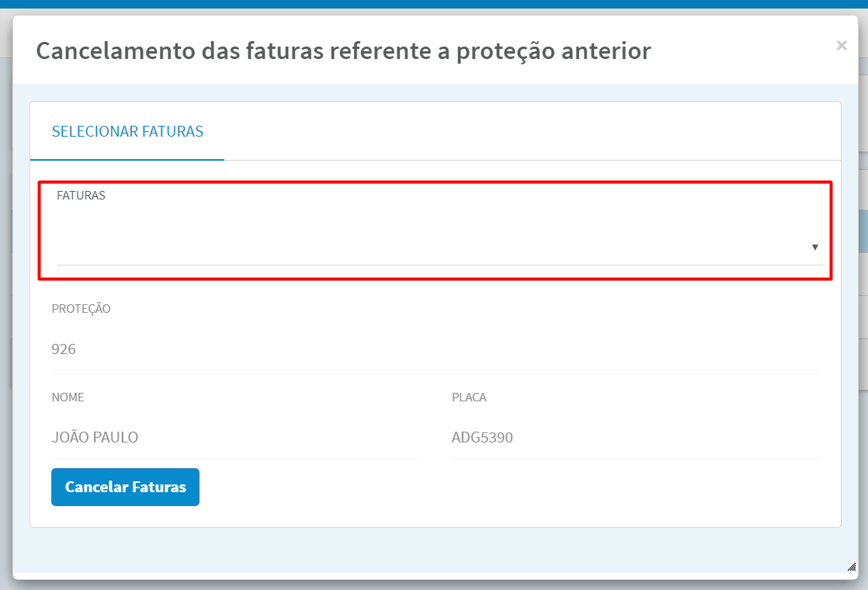The width and height of the screenshot is (868, 590).
Task: Click the underline below the FATURAS selector
Action: pos(440,265)
